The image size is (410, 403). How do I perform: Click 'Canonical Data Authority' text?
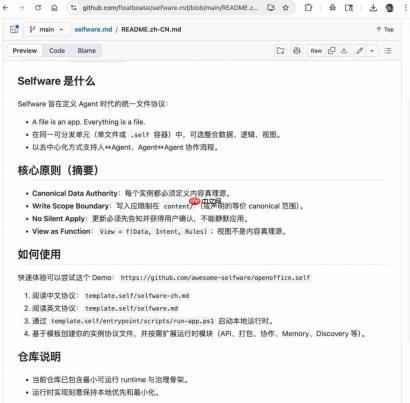[x=75, y=193]
